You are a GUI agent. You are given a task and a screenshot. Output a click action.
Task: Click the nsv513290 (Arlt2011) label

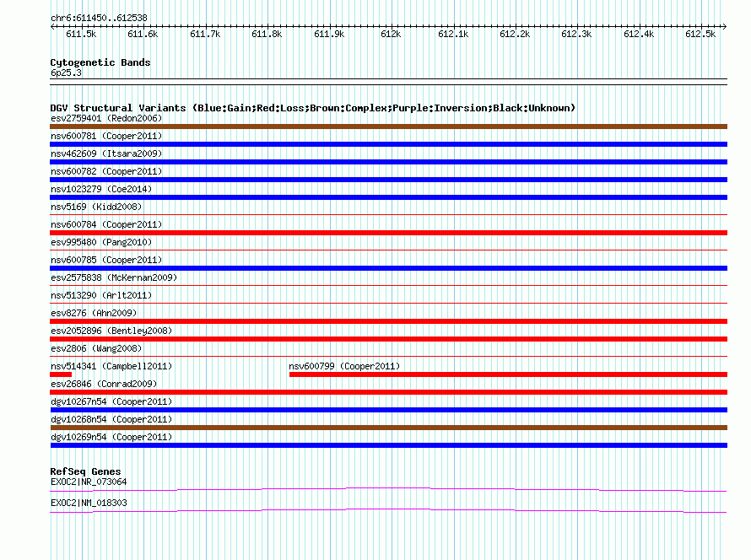click(x=101, y=295)
